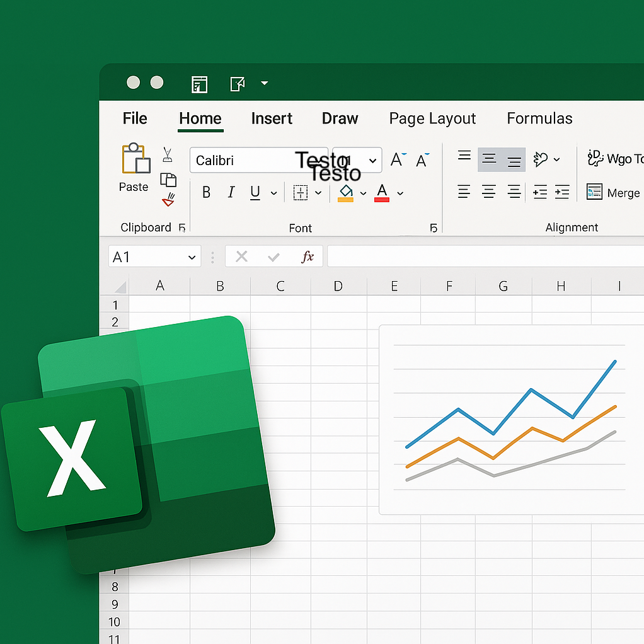This screenshot has height=644, width=644.
Task: Enable center horizontal text alignment
Action: click(488, 192)
